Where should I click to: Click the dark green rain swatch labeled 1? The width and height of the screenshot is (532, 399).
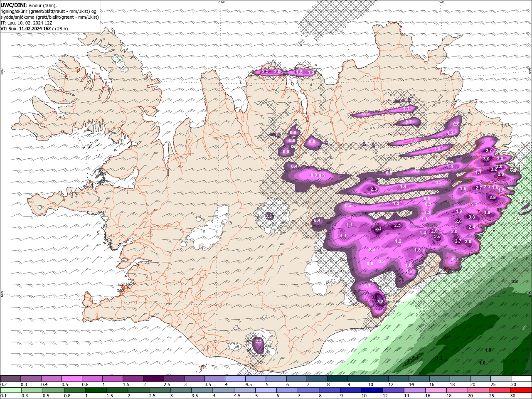pos(96,390)
